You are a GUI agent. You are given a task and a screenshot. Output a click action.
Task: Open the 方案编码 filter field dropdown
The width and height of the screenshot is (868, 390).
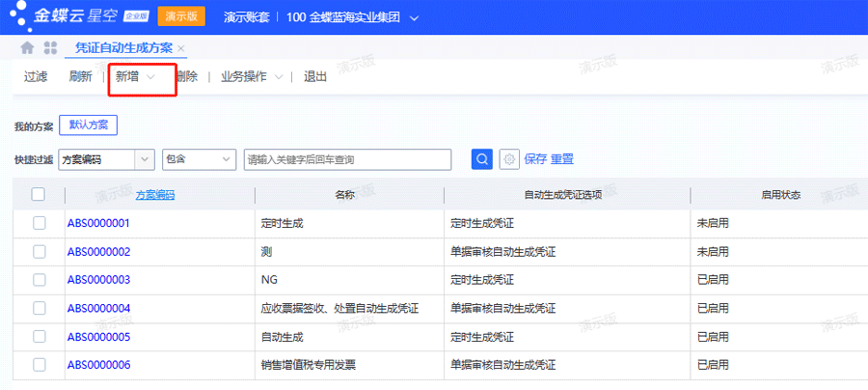tap(145, 159)
